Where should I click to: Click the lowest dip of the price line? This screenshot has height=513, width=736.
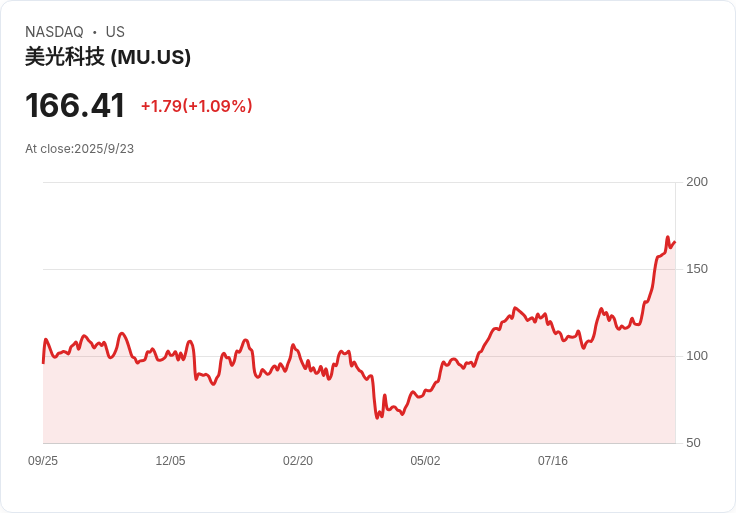pyautogui.click(x=378, y=417)
